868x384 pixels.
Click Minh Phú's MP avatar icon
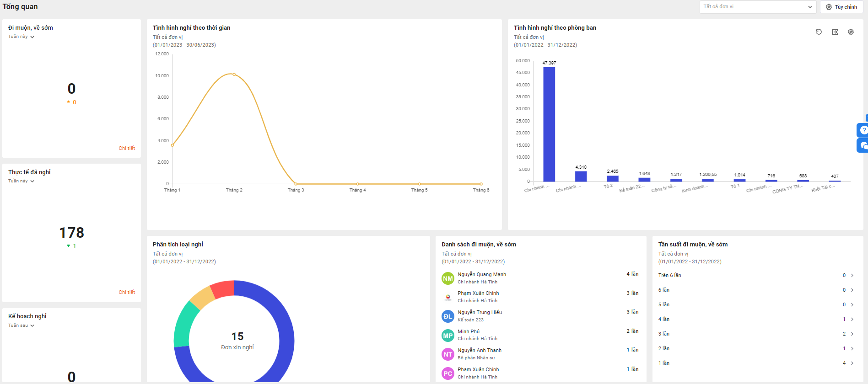[x=447, y=335]
